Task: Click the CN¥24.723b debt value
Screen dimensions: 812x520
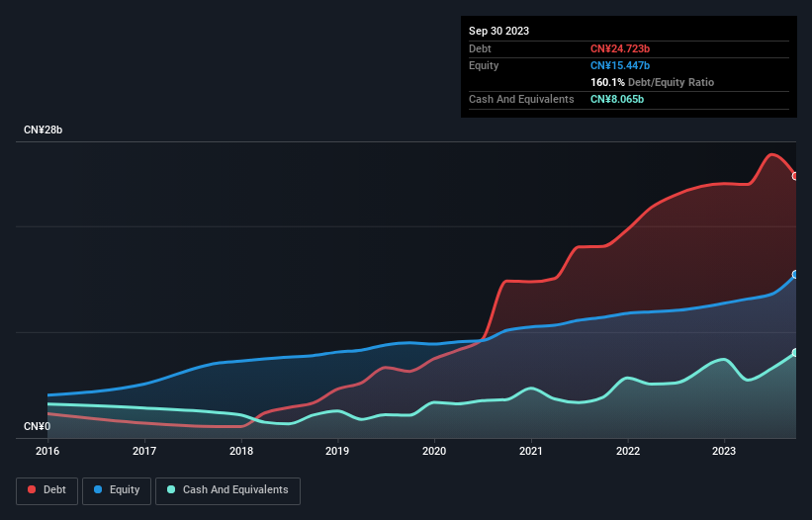Action: pyautogui.click(x=620, y=48)
